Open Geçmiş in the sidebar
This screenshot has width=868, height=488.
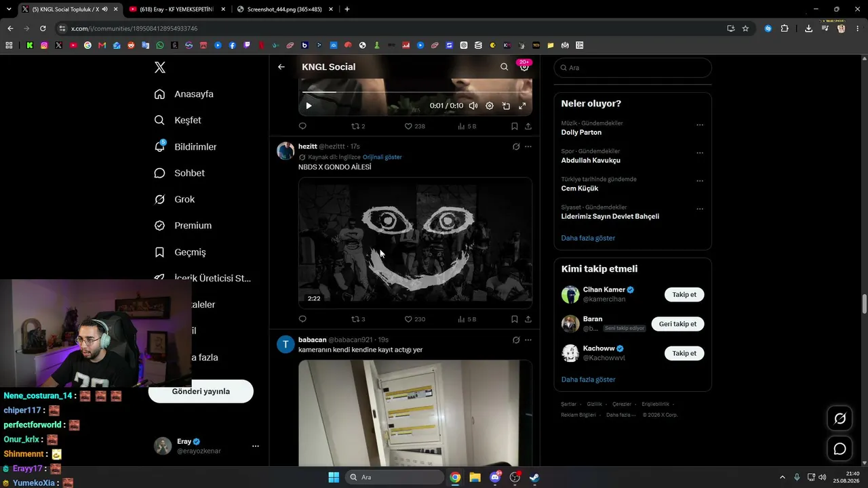(x=180, y=252)
